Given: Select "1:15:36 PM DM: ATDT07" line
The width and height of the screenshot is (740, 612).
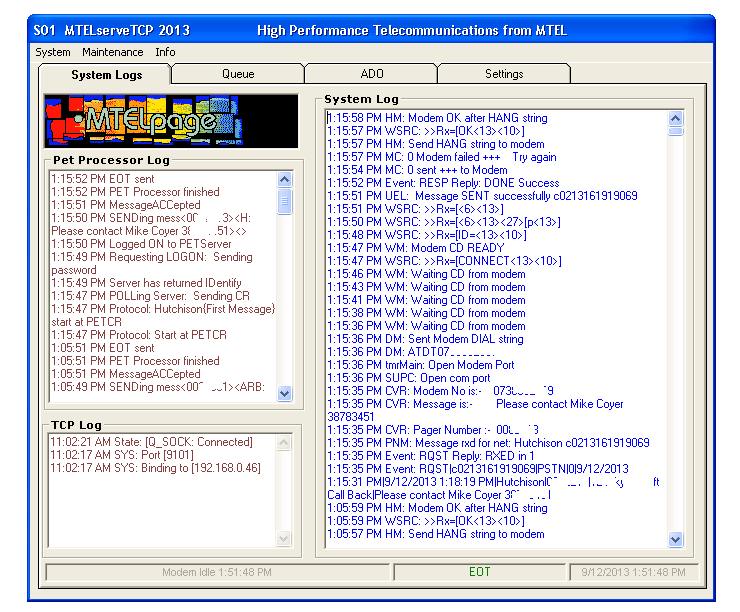Looking at the screenshot, I should tap(411, 352).
